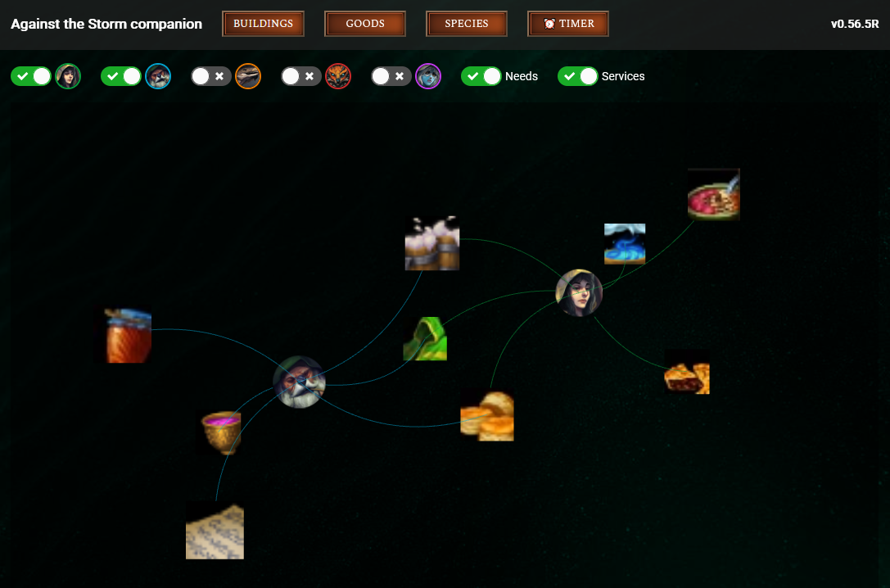This screenshot has height=588, width=890.
Task: Enable the Fox species switch
Action: click(x=301, y=76)
